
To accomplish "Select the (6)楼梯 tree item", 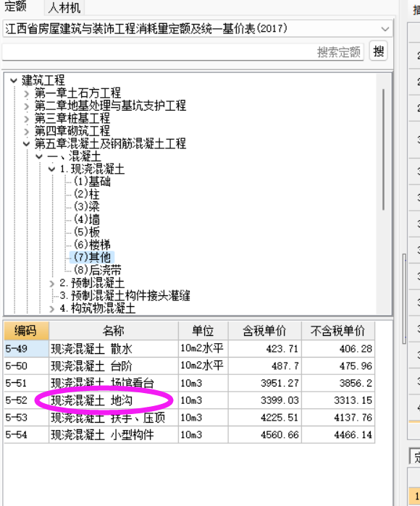I will (92, 245).
